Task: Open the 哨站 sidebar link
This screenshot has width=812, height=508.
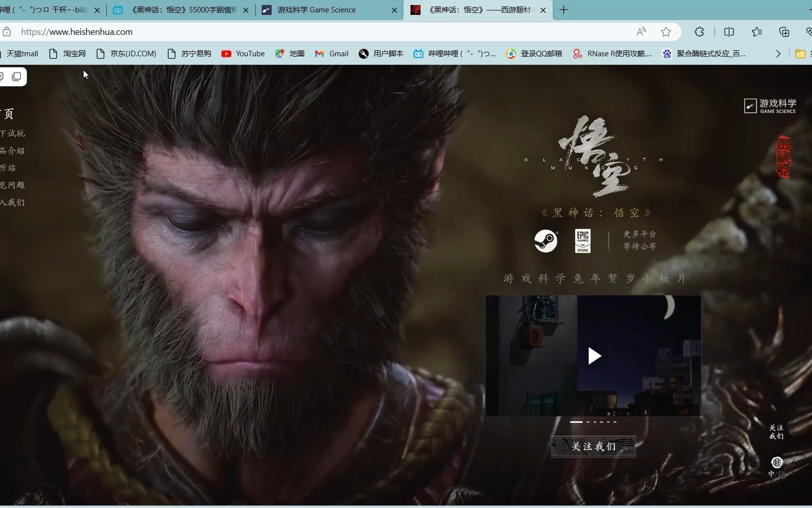Action: point(8,168)
